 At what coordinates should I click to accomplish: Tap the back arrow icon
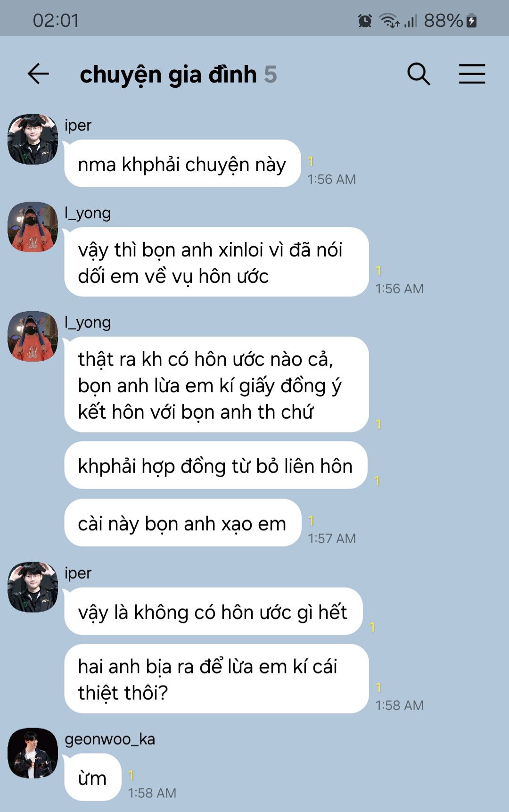tap(38, 74)
